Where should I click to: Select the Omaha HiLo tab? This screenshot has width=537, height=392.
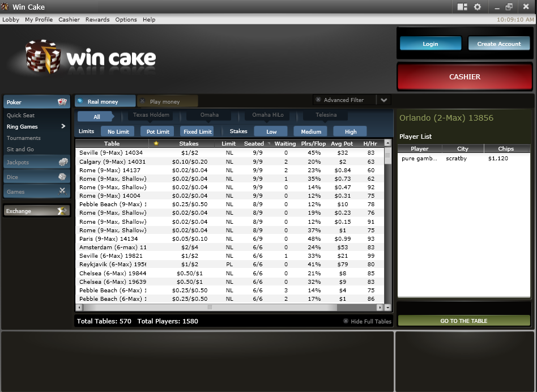pyautogui.click(x=268, y=114)
